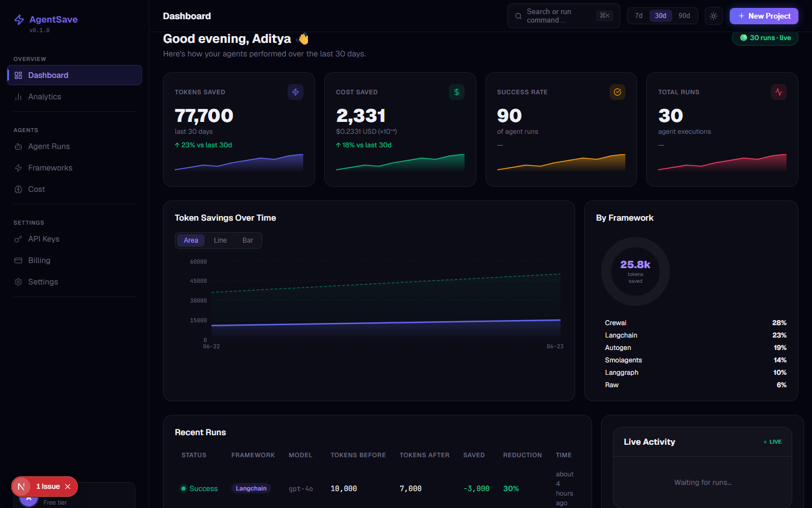Viewport: 812px width, 508px height.
Task: Select the 7d time range
Action: [639, 16]
